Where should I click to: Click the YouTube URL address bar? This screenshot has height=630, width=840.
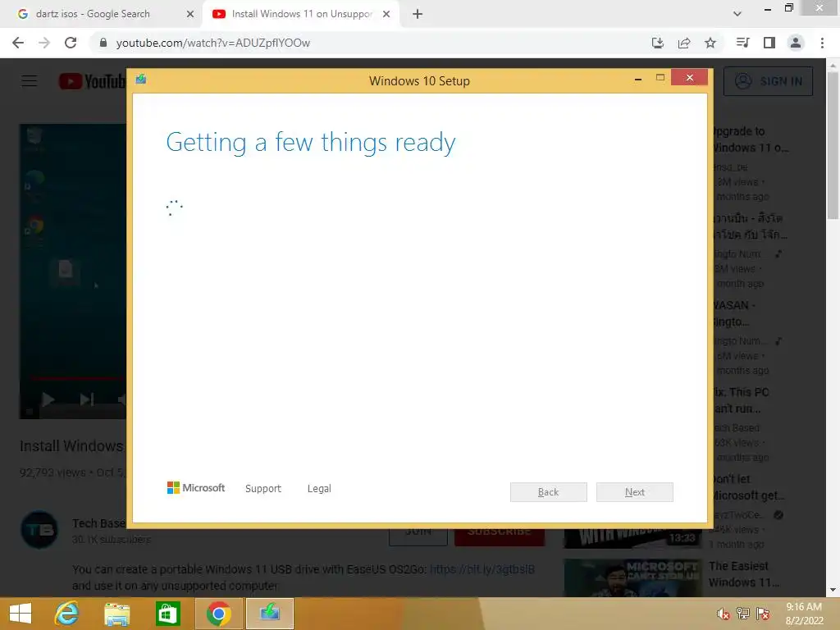370,43
